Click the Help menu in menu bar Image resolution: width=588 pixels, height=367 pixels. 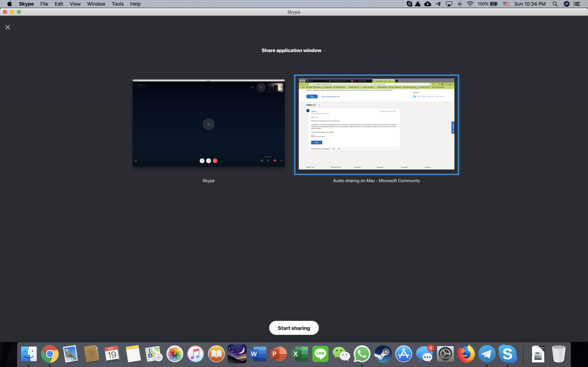[135, 4]
